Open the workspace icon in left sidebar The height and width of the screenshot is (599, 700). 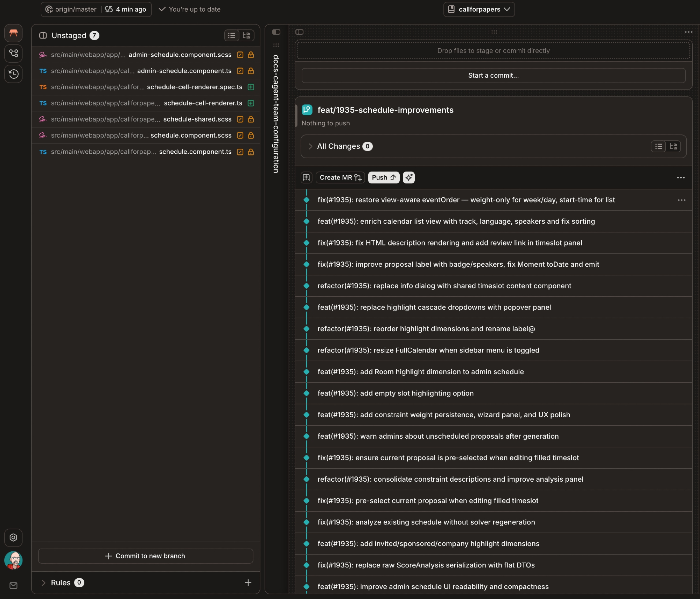(x=13, y=33)
